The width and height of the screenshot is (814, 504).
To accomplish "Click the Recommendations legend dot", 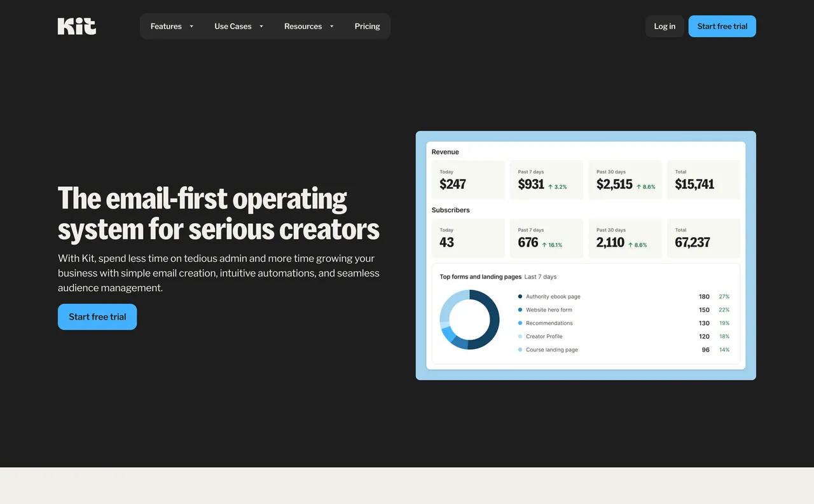I will coord(520,323).
